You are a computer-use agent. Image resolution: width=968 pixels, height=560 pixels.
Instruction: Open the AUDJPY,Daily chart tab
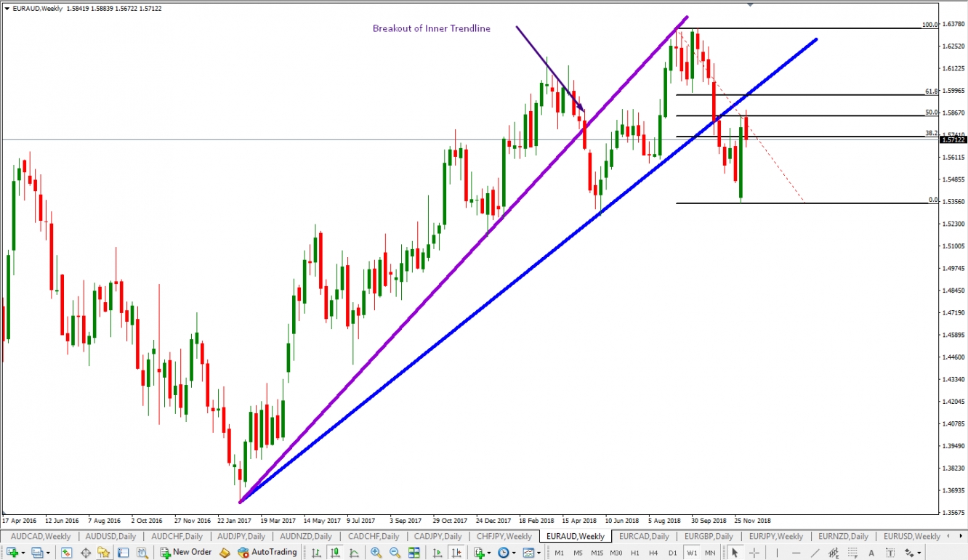241,536
